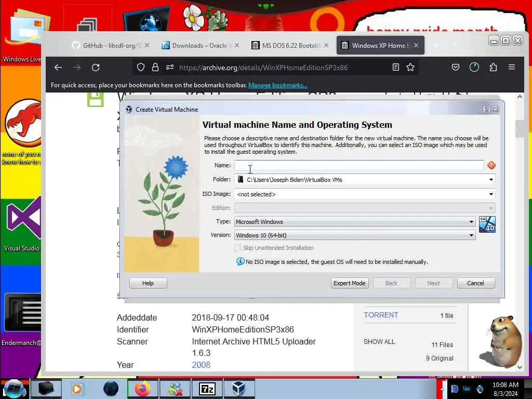Click the red-lobster desktop icon
The image size is (532, 399).
(x=22, y=132)
